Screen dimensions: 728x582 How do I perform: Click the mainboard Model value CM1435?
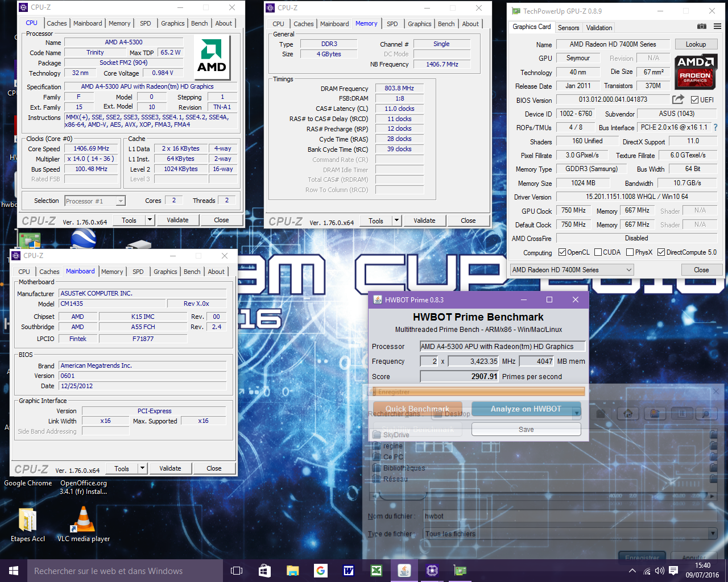pos(113,304)
